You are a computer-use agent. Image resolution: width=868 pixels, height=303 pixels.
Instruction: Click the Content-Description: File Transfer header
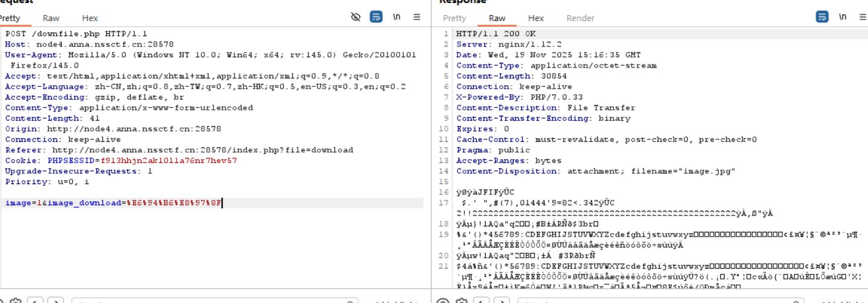(546, 107)
